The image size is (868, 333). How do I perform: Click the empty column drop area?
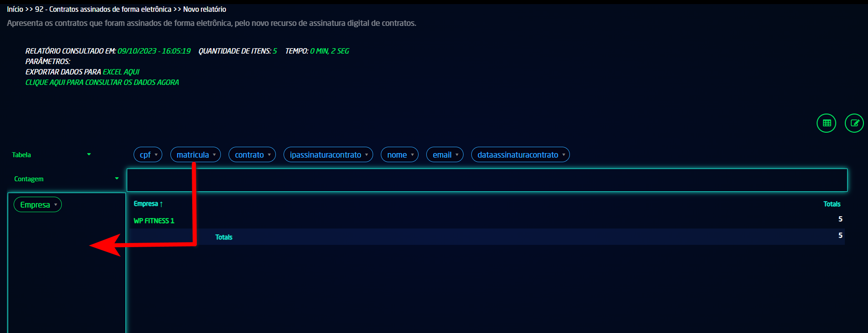click(x=486, y=180)
